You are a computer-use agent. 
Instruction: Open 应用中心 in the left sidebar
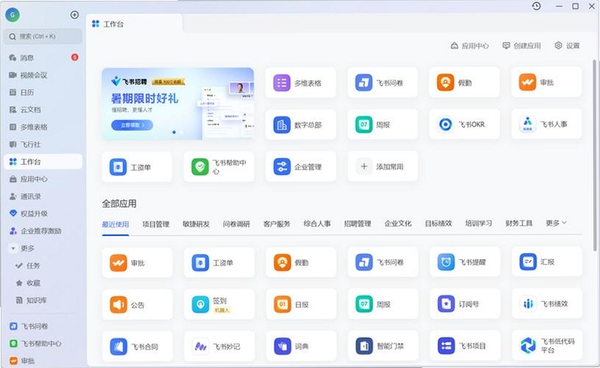[x=43, y=179]
